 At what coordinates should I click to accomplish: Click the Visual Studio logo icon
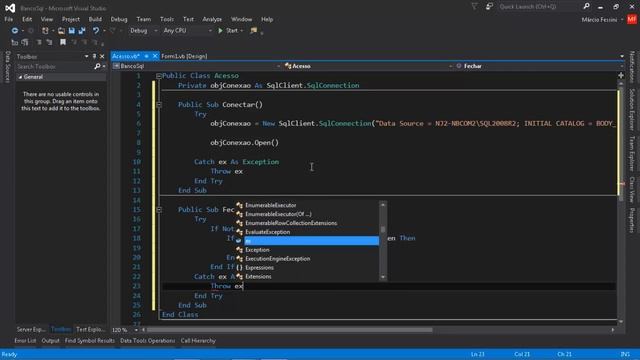[10, 8]
